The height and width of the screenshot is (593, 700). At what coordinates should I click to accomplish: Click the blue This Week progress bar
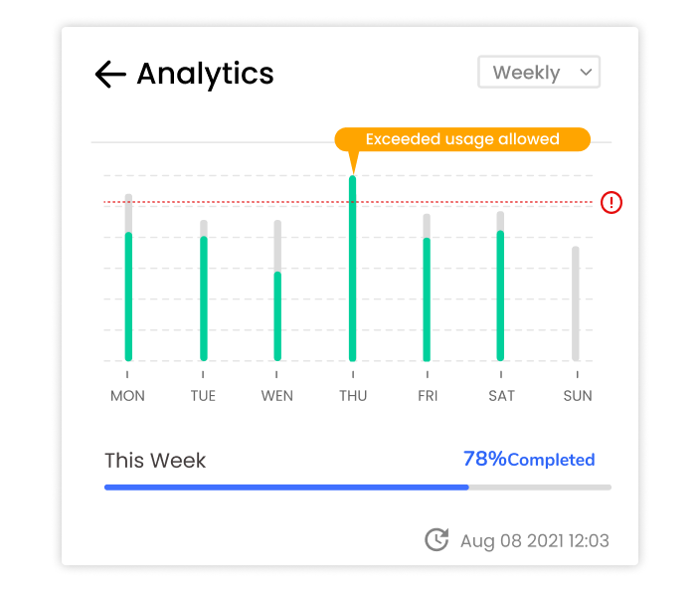click(286, 488)
